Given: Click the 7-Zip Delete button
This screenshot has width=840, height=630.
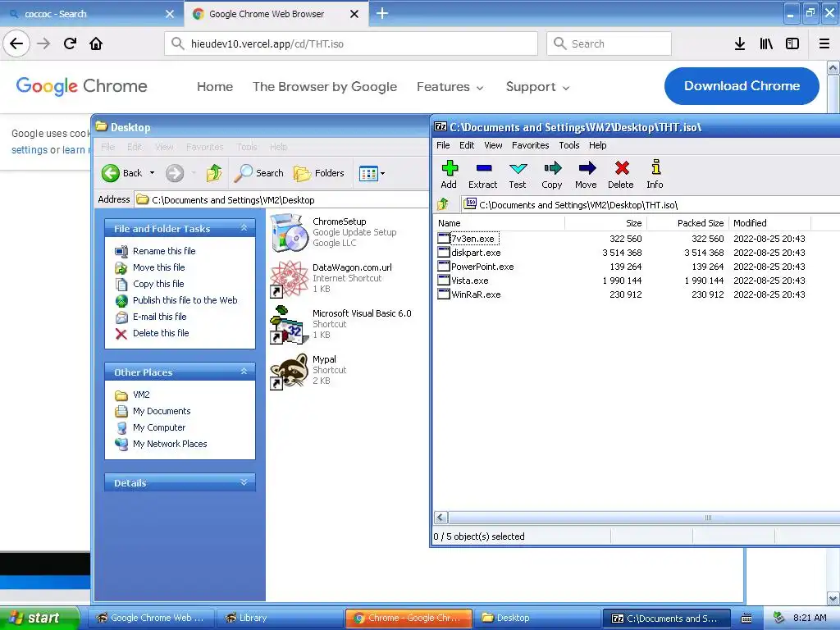Looking at the screenshot, I should coord(621,175).
